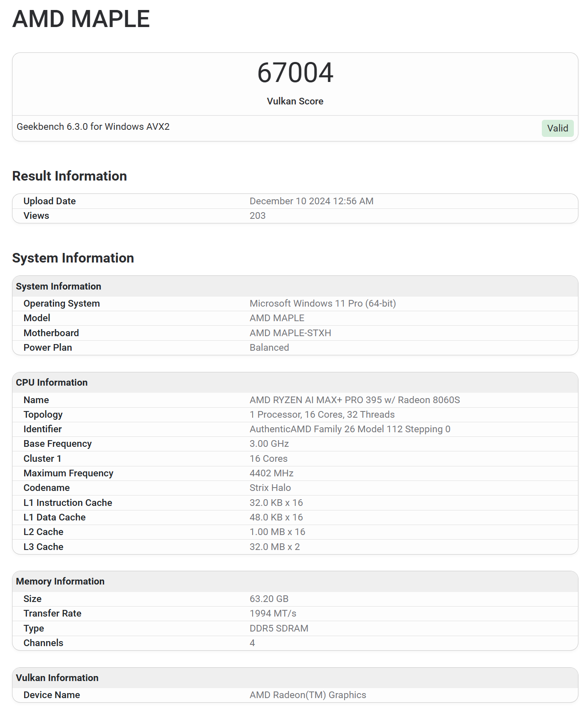
Task: Click the Balanced power plan value
Action: (x=269, y=347)
